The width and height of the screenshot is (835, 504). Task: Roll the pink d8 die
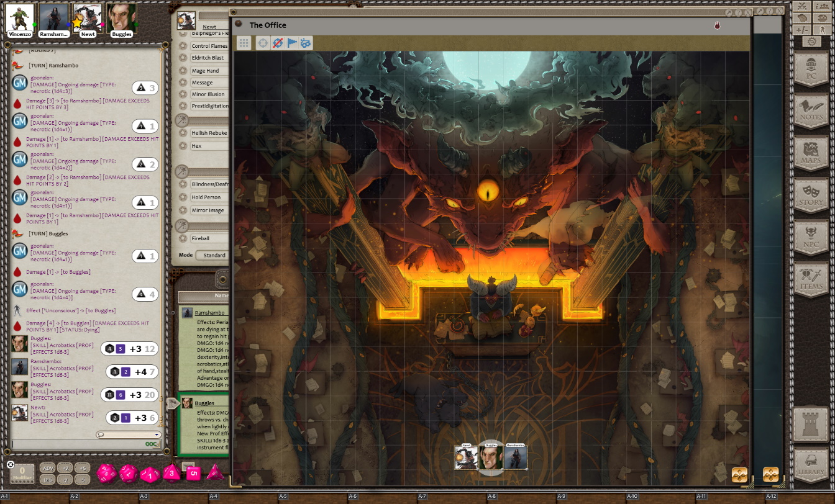click(172, 474)
